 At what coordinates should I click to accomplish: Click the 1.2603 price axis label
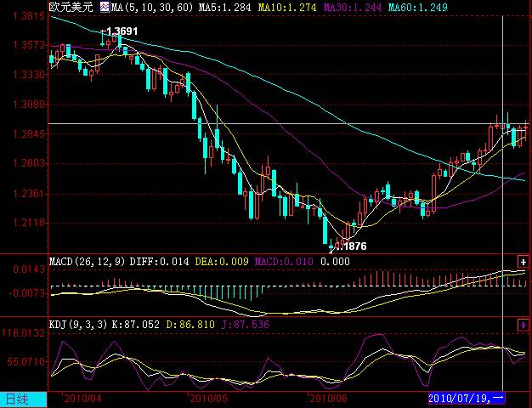point(29,163)
